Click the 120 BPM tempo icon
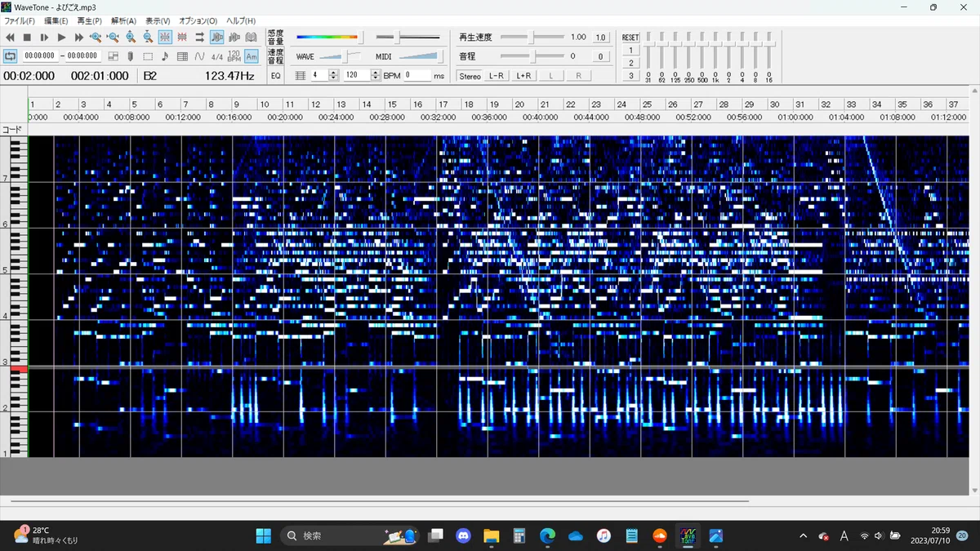980x551 pixels. tap(234, 56)
